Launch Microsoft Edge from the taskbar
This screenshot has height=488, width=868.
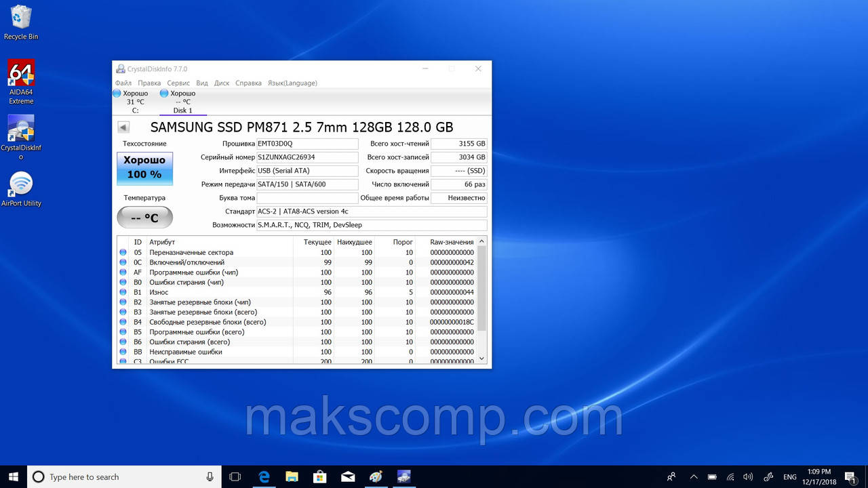[264, 476]
